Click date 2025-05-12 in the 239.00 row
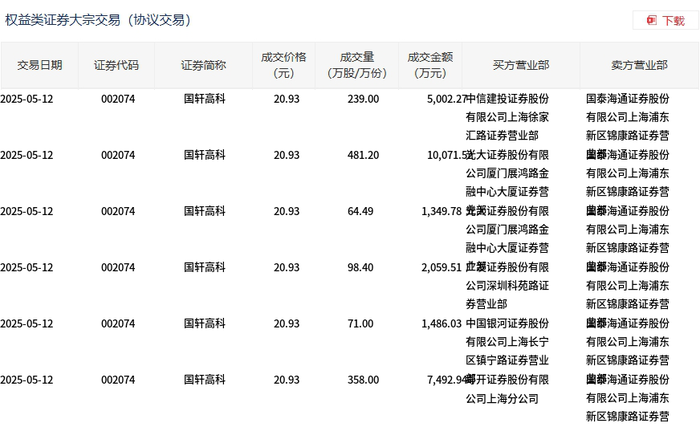This screenshot has height=427, width=700. [27, 99]
